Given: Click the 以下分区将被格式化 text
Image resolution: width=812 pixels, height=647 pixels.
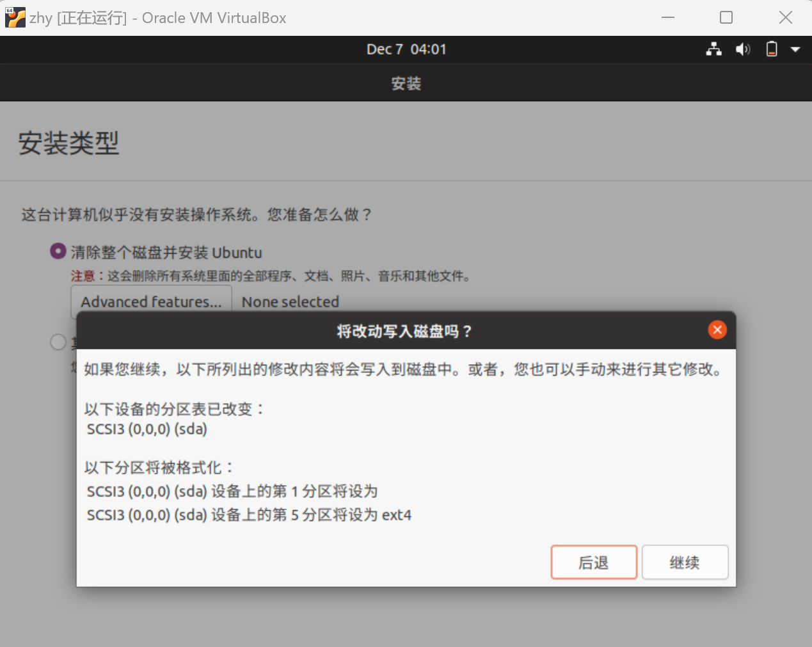Looking at the screenshot, I should click(x=160, y=467).
